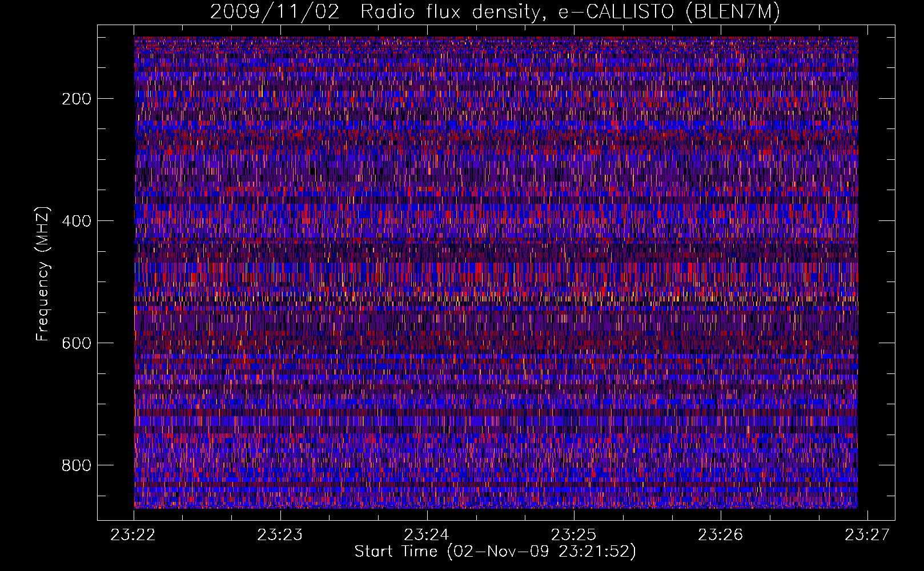Click the 23:23 time tick label
Image resolution: width=924 pixels, height=571 pixels.
tap(280, 534)
